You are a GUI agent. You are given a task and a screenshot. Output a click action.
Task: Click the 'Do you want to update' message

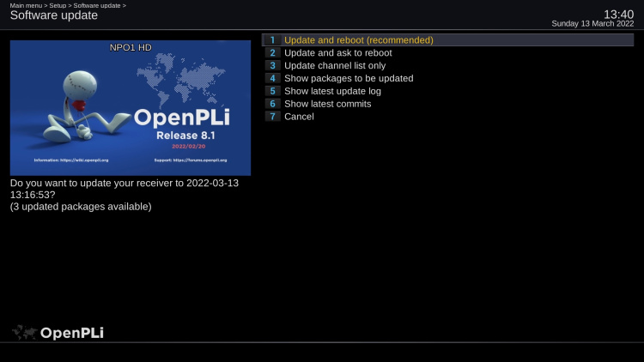click(125, 189)
